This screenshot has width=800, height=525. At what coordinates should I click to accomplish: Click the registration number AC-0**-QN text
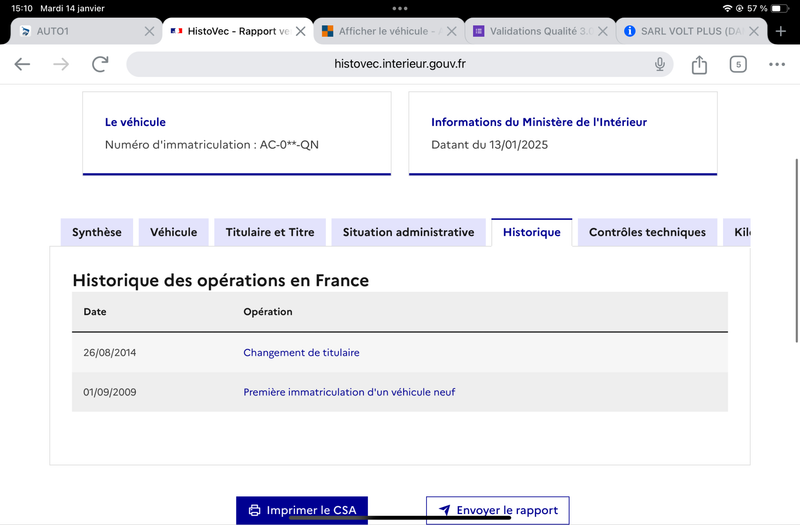point(289,145)
